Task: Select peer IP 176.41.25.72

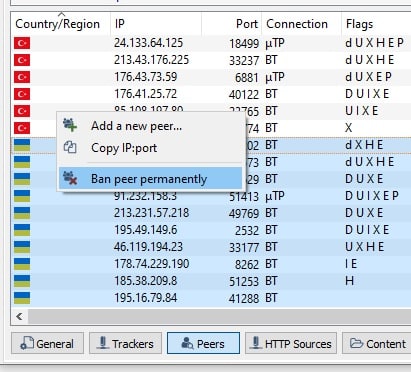Action: coord(146,94)
